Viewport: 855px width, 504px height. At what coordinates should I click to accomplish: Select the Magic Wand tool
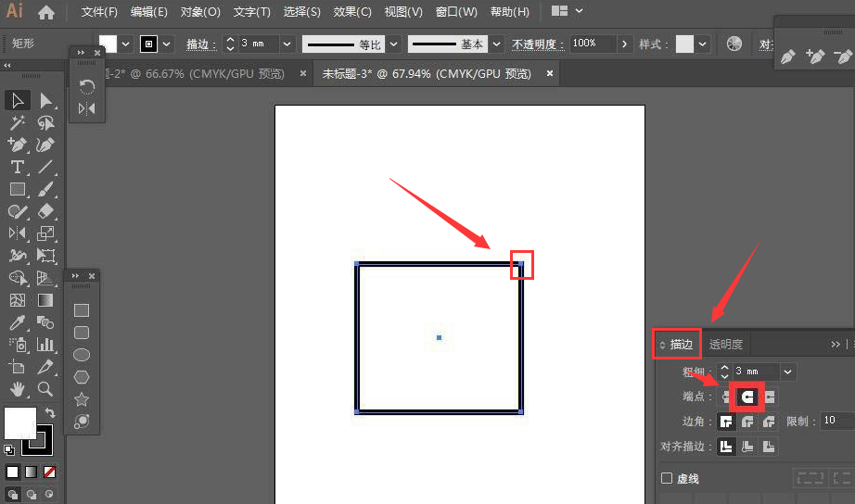tap(17, 123)
